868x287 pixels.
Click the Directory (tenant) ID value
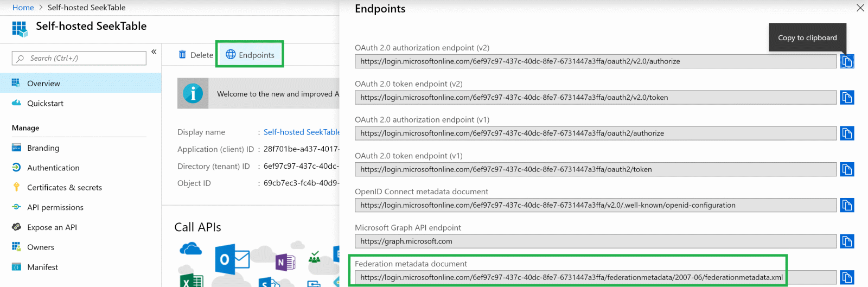(x=301, y=166)
